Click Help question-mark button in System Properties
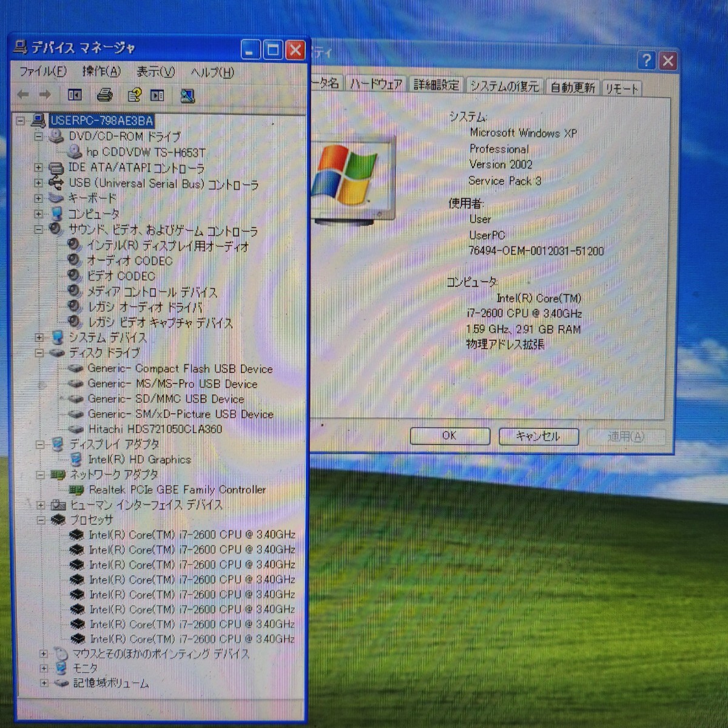 [647, 60]
